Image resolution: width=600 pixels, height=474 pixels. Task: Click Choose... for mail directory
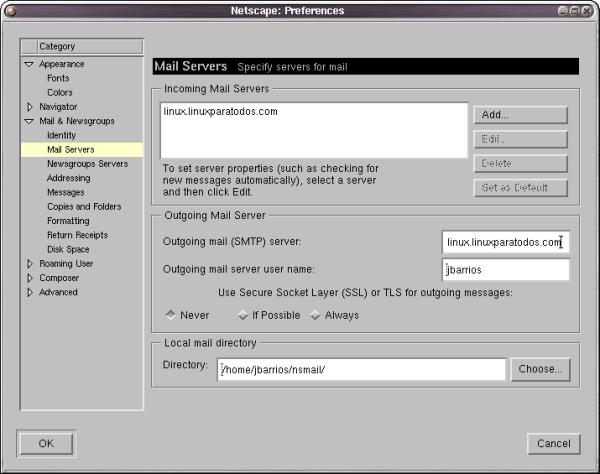tap(540, 369)
